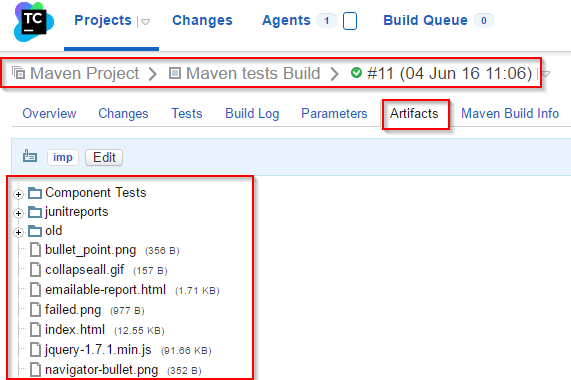The image size is (571, 380).
Task: Expand the Component Tests folder node
Action: 18,194
